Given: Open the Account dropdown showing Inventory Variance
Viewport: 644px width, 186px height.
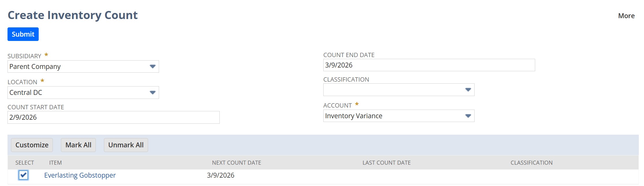Looking at the screenshot, I should [x=399, y=116].
